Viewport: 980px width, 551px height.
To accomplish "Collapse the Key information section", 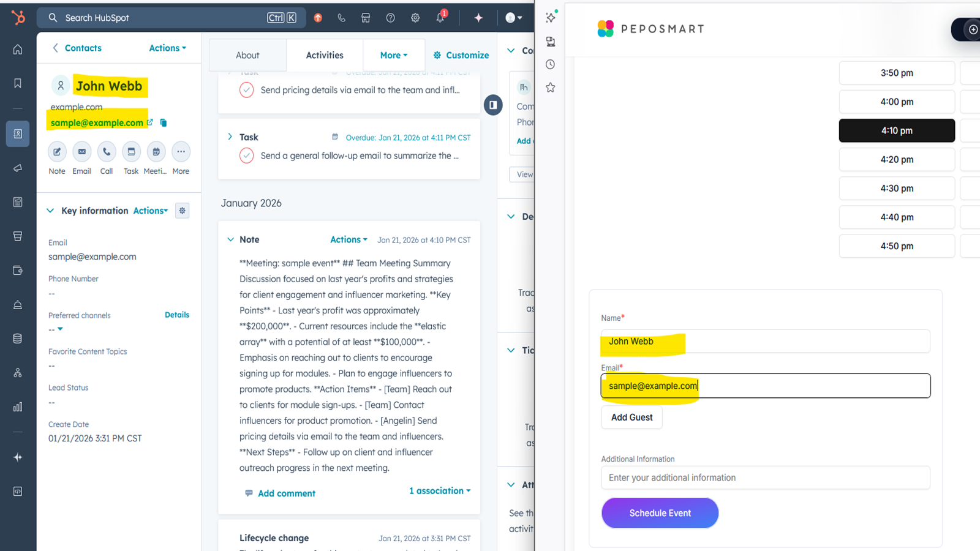I will (x=50, y=210).
